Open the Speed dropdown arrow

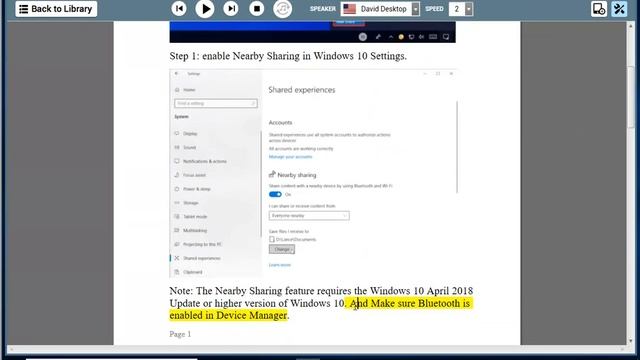(x=469, y=9)
